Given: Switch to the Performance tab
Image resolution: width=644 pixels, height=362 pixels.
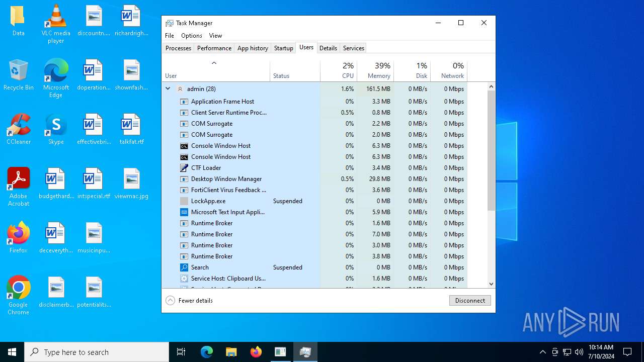Looking at the screenshot, I should click(214, 48).
